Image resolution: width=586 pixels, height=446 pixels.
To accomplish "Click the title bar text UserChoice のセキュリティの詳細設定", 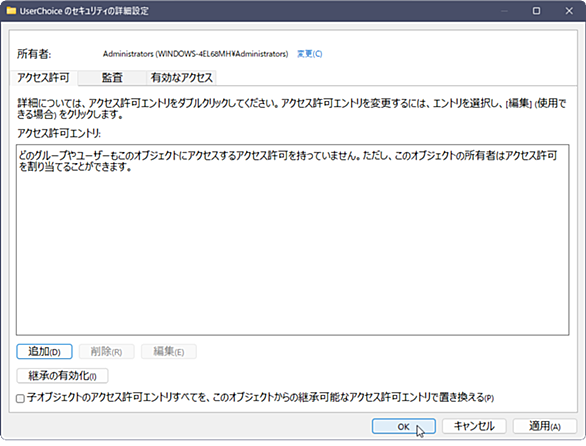I will tap(84, 11).
